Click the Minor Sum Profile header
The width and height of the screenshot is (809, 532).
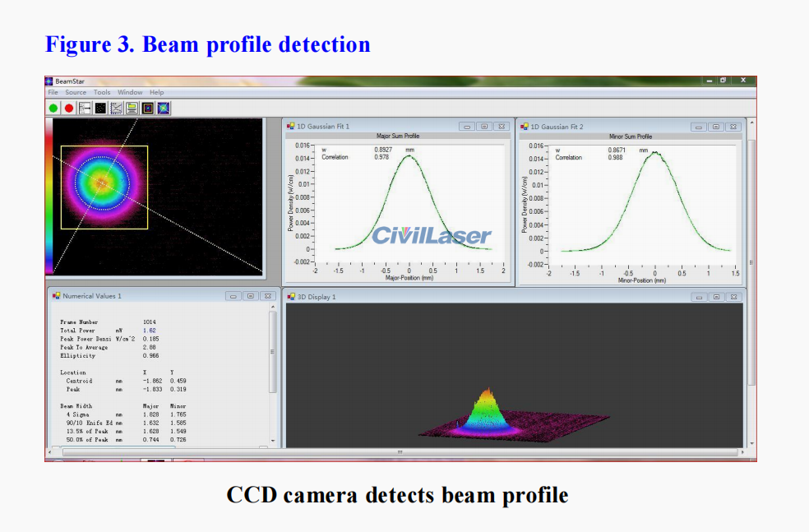point(631,136)
